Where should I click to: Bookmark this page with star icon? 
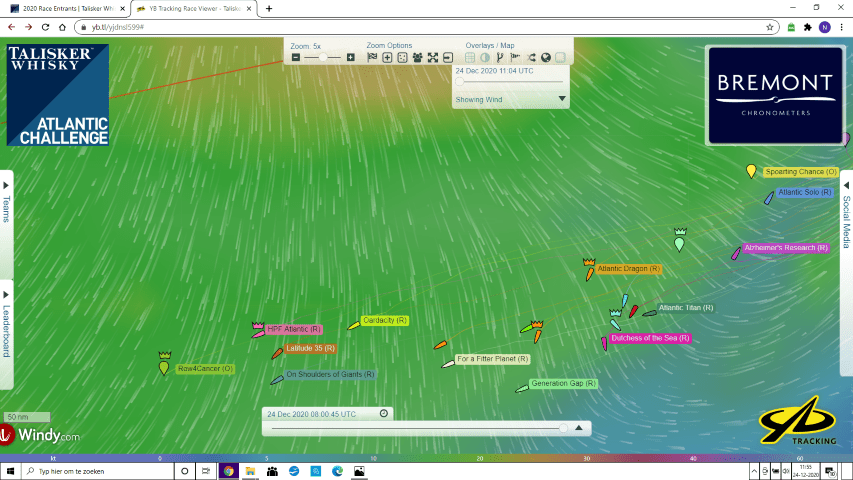(x=769, y=27)
